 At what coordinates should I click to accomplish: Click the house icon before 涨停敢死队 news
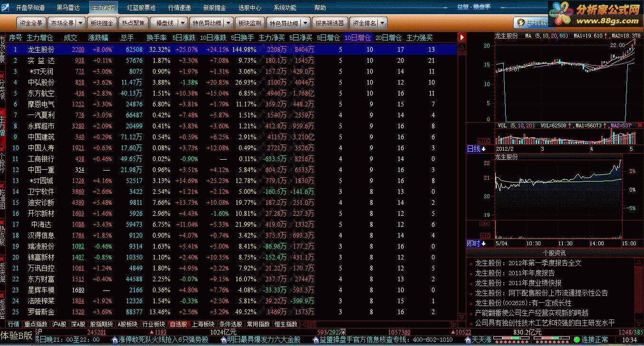pos(115,340)
